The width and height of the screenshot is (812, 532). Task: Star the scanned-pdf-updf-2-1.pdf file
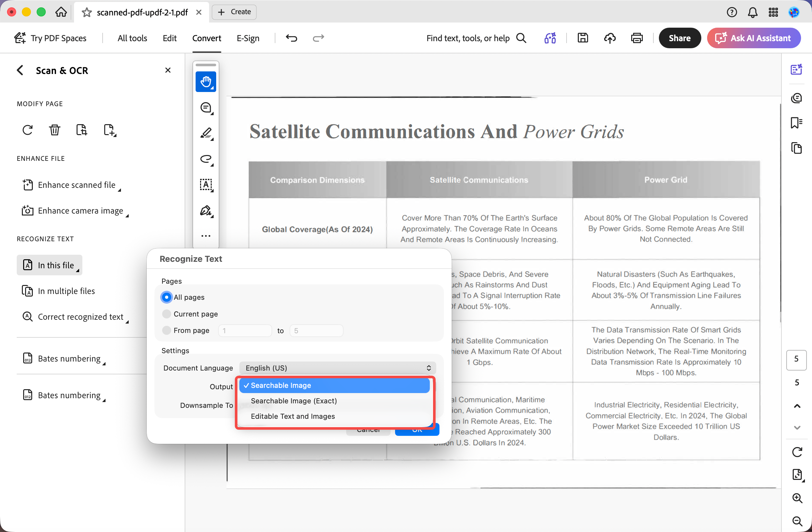(87, 12)
